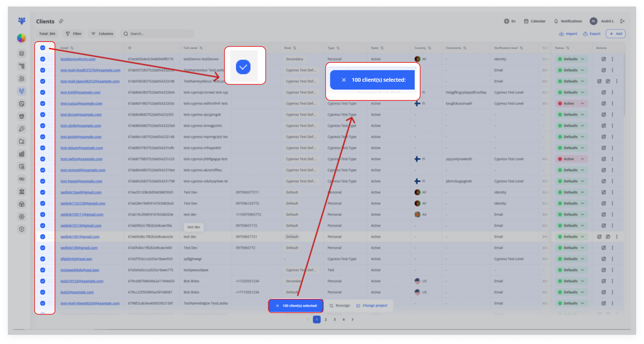
Task: Click the logout icon next to Andrii L
Action: (623, 21)
